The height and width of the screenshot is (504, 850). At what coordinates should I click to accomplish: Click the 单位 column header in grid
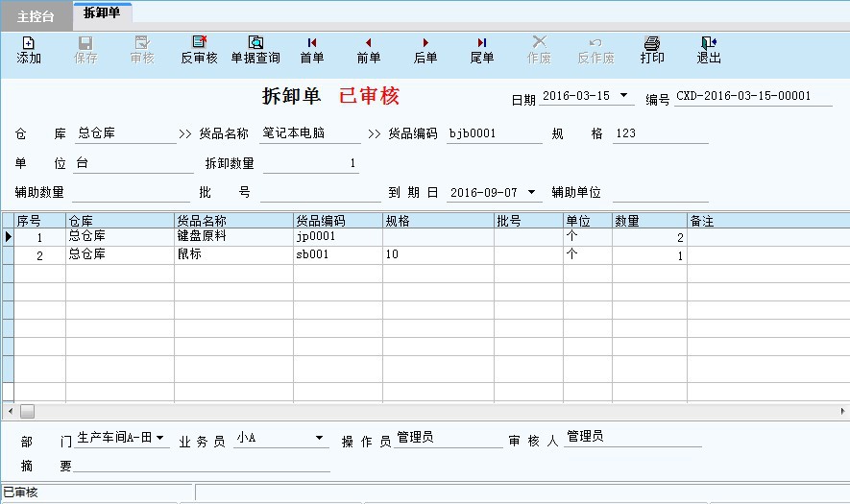588,221
